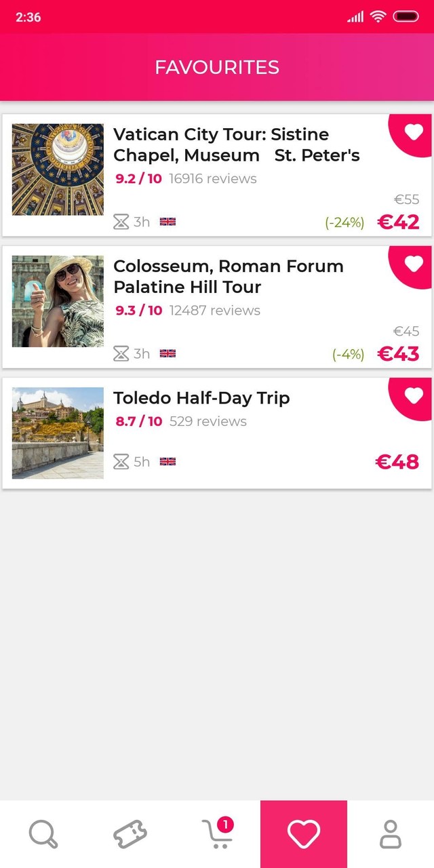434x868 pixels.
Task: Click the English flag on Colosseum tour
Action: [x=167, y=353]
